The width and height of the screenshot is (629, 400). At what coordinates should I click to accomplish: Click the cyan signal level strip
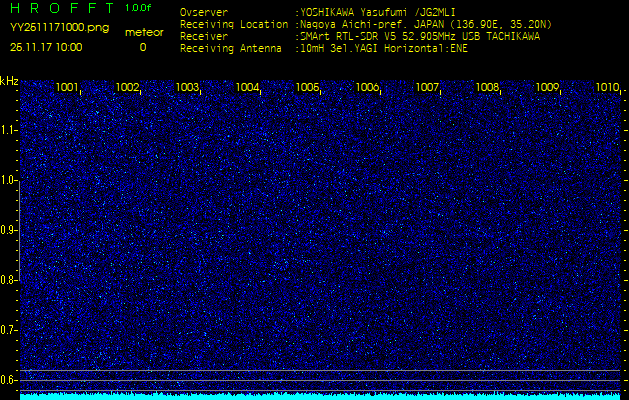320,396
